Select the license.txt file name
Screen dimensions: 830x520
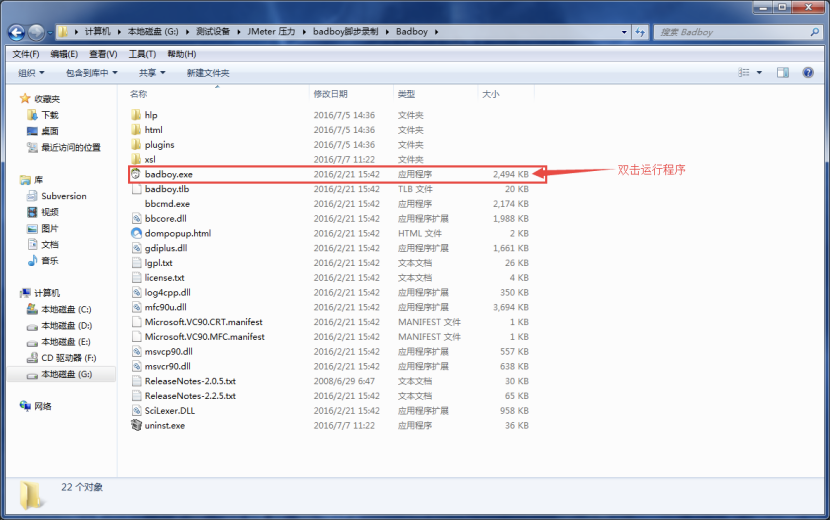(165, 277)
